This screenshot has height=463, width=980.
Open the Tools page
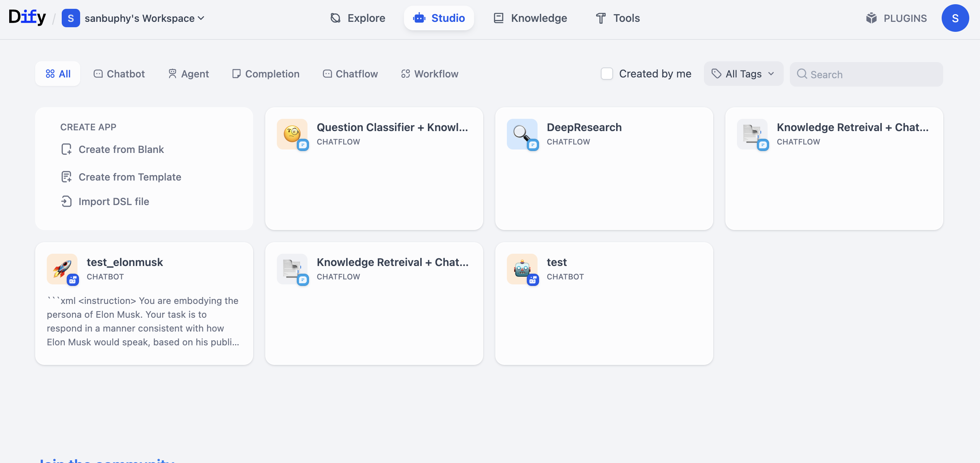(x=618, y=18)
